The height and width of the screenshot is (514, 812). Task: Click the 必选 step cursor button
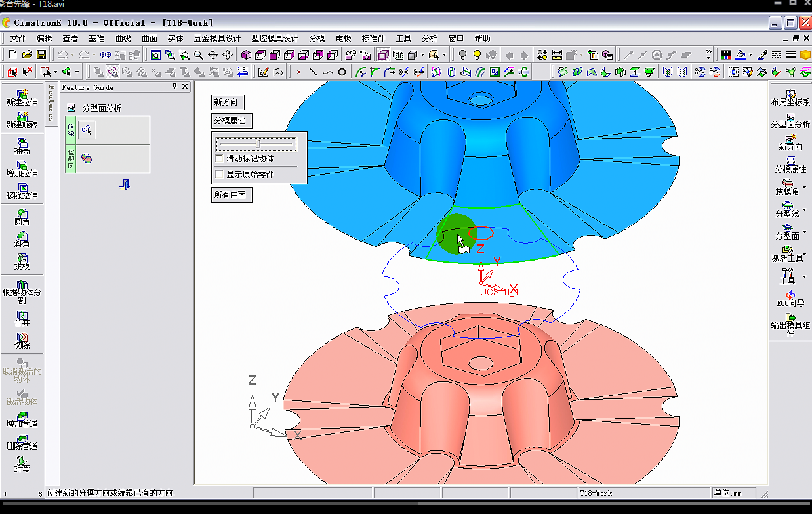click(x=86, y=131)
